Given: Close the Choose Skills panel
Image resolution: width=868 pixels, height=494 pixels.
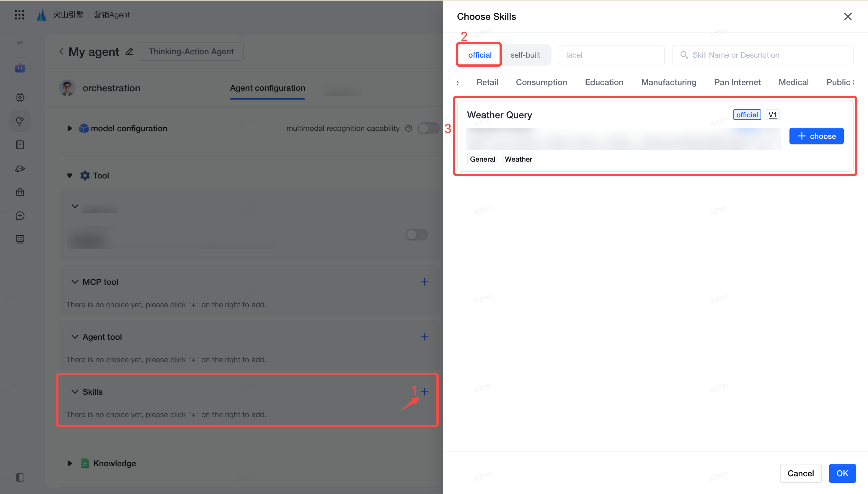Looking at the screenshot, I should coord(848,16).
